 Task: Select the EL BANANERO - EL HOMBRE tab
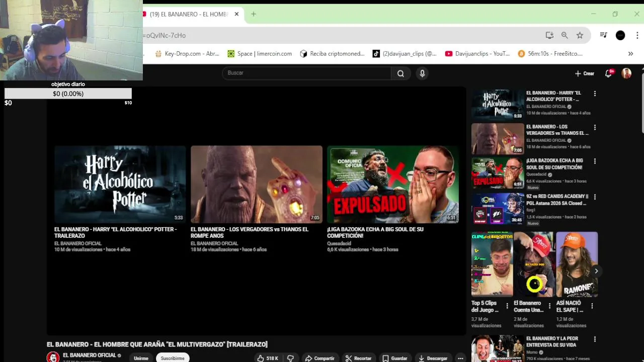click(x=189, y=14)
